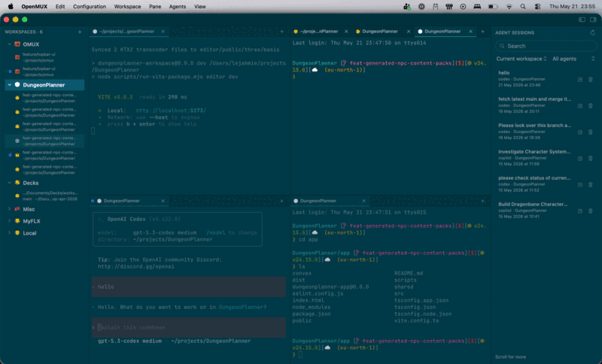Image resolution: width=602 pixels, height=364 pixels.
Task: Click the 'Scroll for more' text
Action: pyautogui.click(x=510, y=356)
